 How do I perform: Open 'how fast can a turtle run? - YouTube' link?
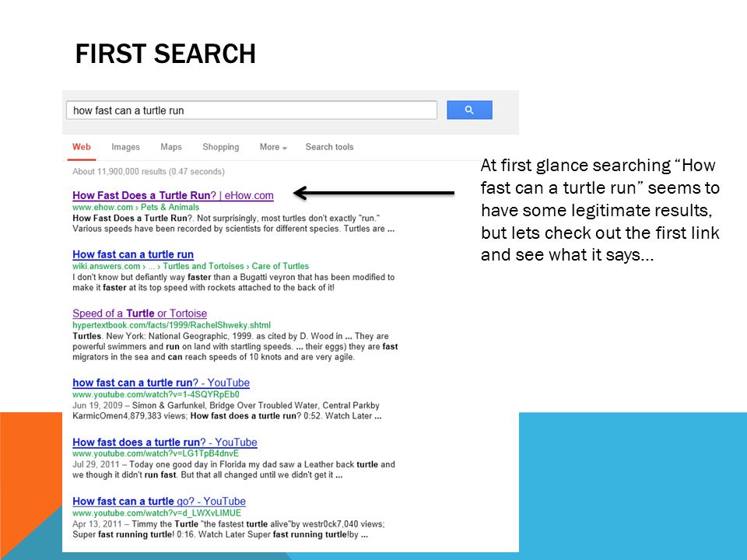point(161,383)
